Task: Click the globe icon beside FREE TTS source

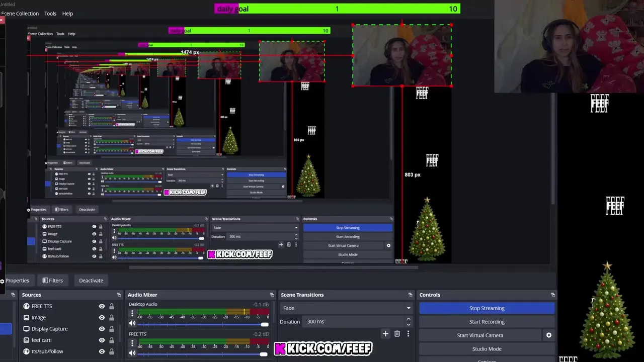Action: (x=26, y=306)
